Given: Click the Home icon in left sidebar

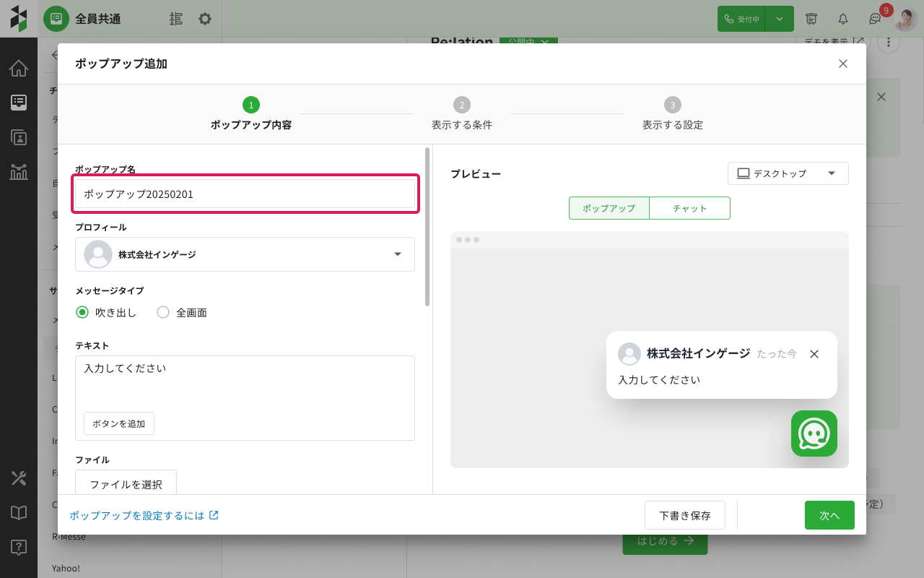Looking at the screenshot, I should click(19, 69).
